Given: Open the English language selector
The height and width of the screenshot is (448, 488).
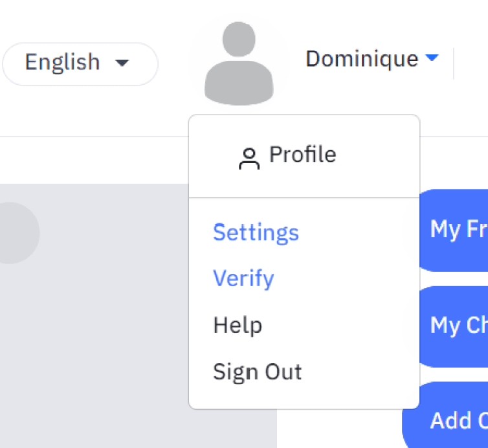Looking at the screenshot, I should coord(80,64).
